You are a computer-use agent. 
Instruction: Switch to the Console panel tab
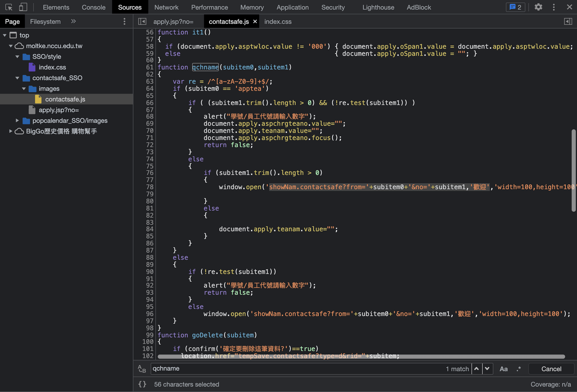pos(94,7)
